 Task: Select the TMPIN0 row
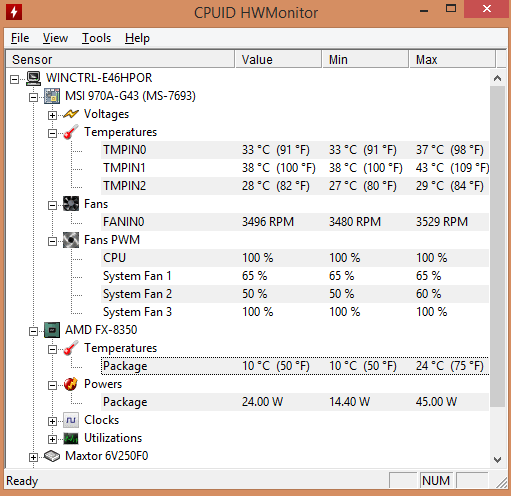(295, 150)
